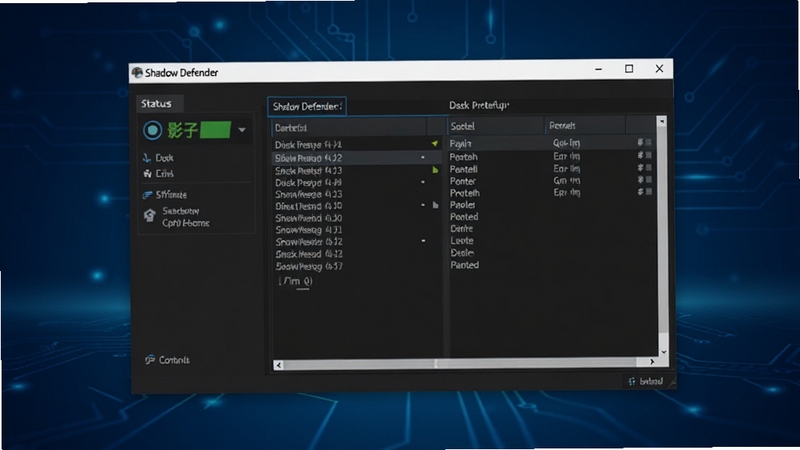The height and width of the screenshot is (450, 800).
Task: Click the settings icon on the Proteih row
Action: point(640,192)
